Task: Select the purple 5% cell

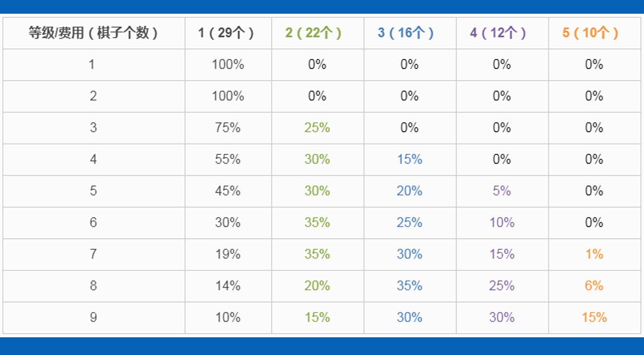Action: coord(502,191)
